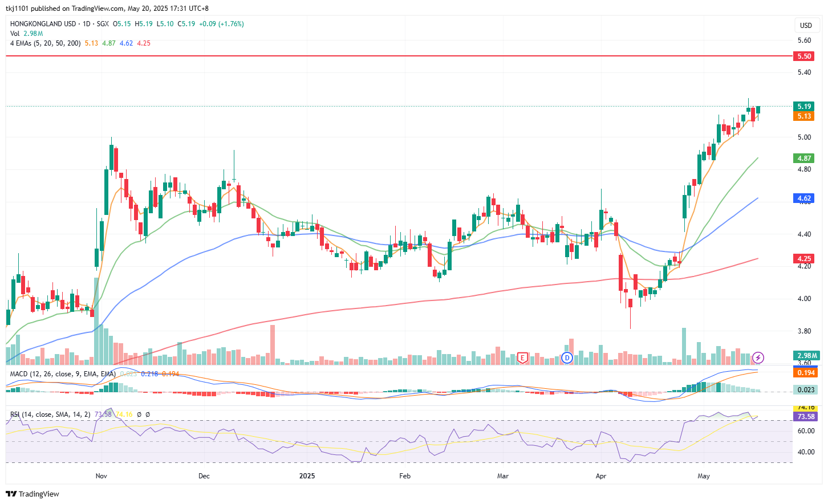Click the purple lightning bolt marker
828x504 pixels.
[758, 357]
